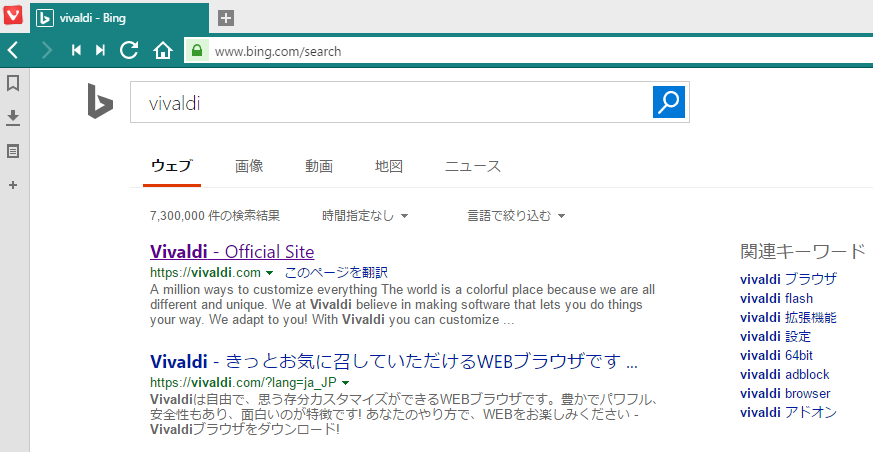
Task: Click related keyword vivaldi 設定
Action: point(775,336)
